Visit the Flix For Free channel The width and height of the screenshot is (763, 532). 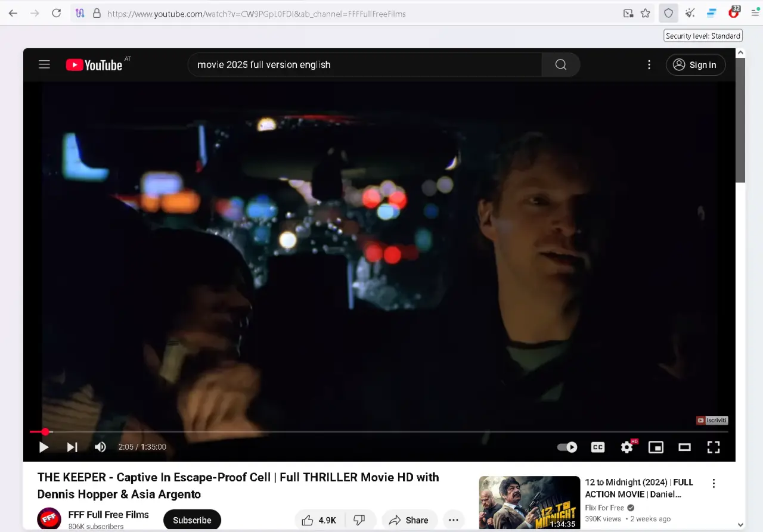pos(604,508)
